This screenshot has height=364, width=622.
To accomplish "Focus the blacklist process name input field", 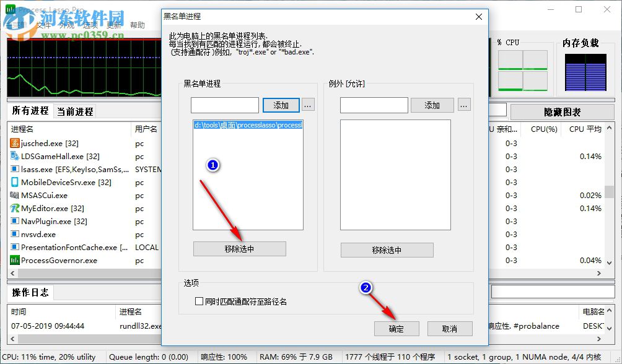I will (225, 105).
